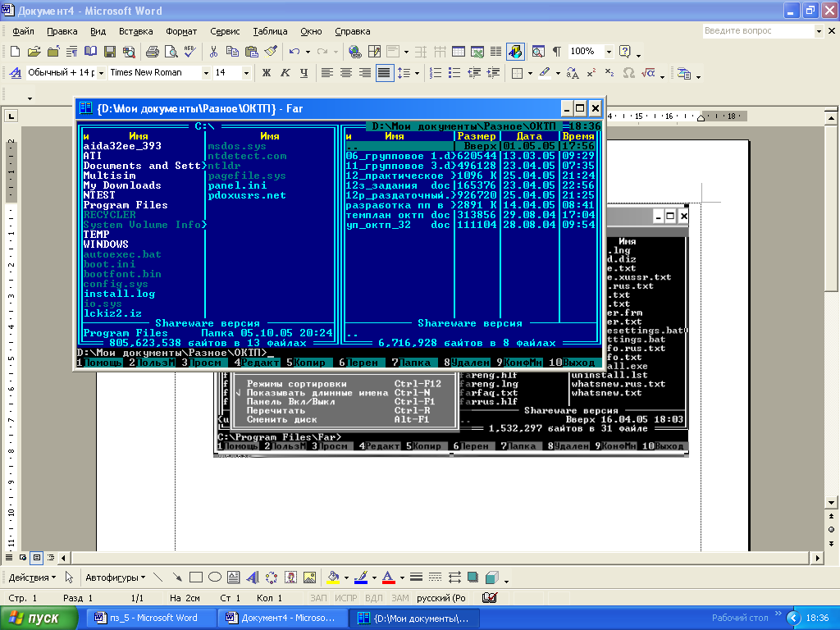Screen dimensions: 840x630
Task: Click 8Удален in Far function bar
Action: pyautogui.click(x=466, y=363)
